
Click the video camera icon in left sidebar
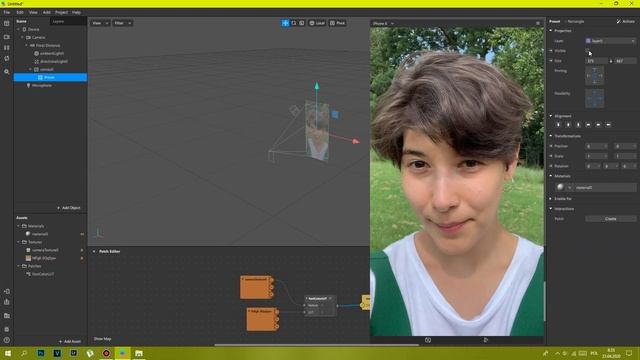click(7, 37)
